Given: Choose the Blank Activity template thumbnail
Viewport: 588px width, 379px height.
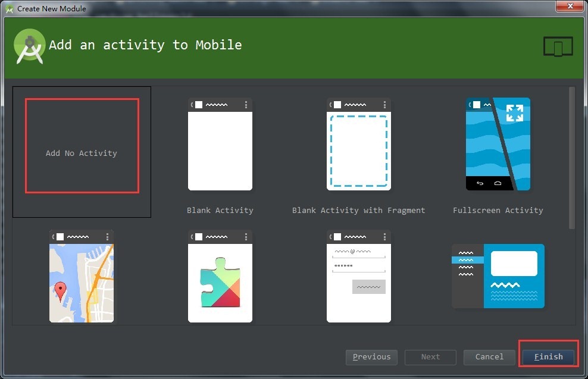Looking at the screenshot, I should point(220,144).
